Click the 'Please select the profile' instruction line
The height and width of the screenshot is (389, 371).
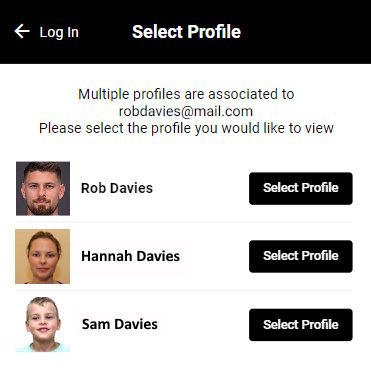click(186, 128)
